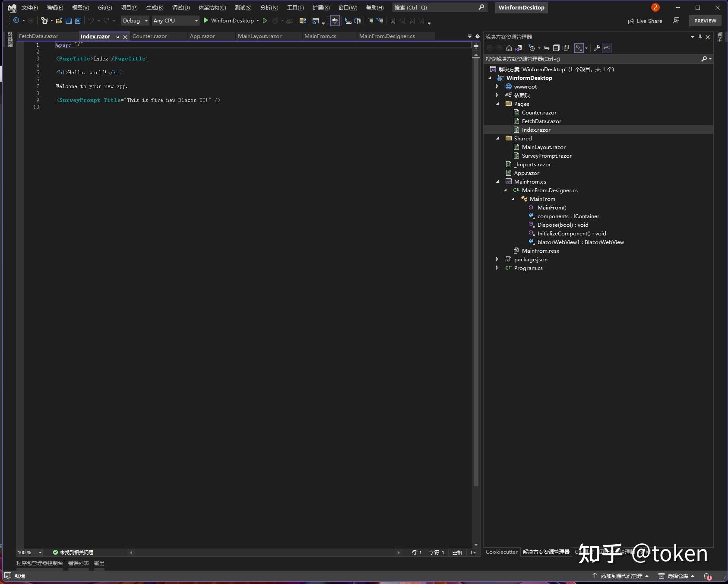This screenshot has height=584, width=728.
Task: Expand the wwwroot folder node
Action: coord(497,86)
